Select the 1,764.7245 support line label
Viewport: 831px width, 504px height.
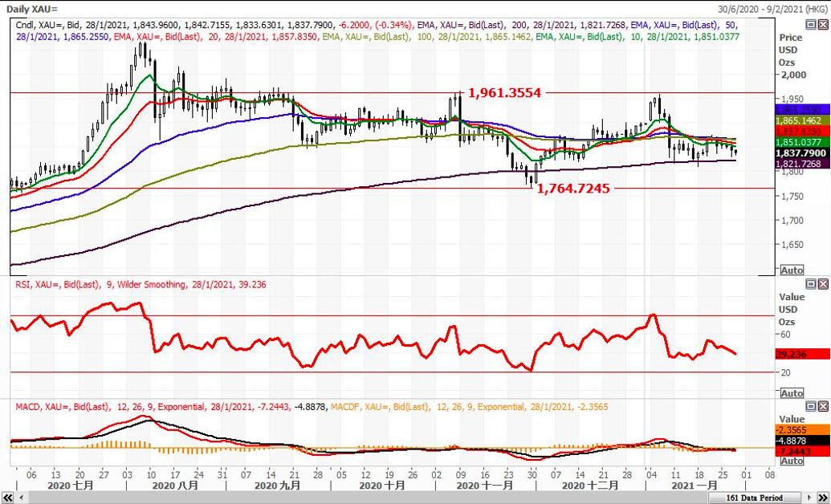pyautogui.click(x=573, y=189)
